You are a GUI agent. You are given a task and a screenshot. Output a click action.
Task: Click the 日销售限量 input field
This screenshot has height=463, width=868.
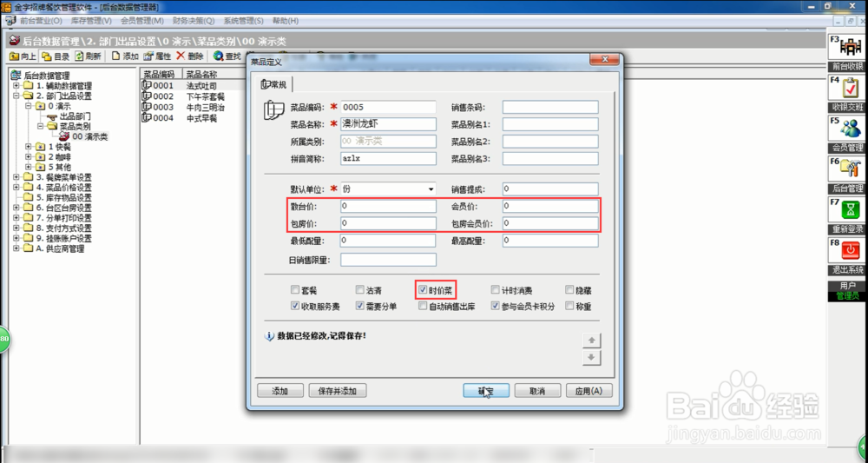tap(388, 260)
